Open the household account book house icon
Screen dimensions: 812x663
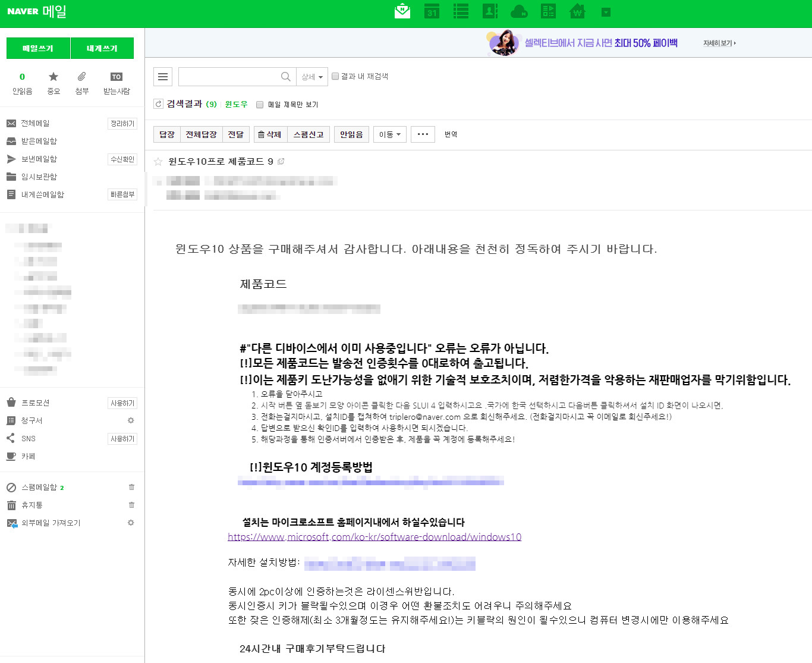point(577,11)
